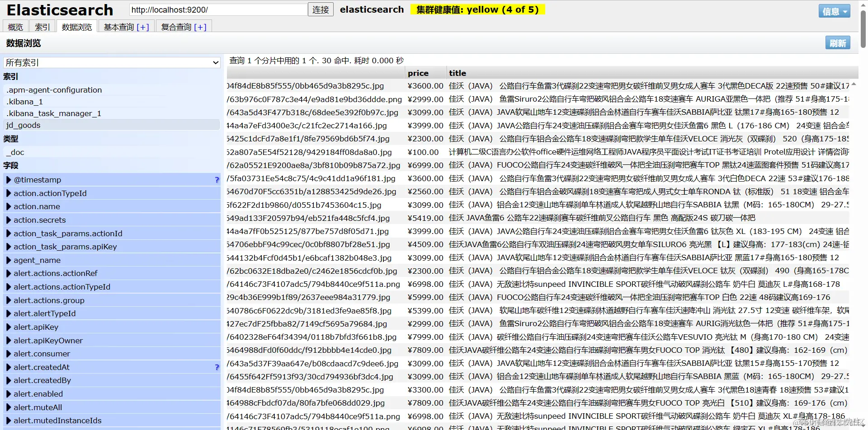Open the 所有索引 index dropdown

click(112, 62)
